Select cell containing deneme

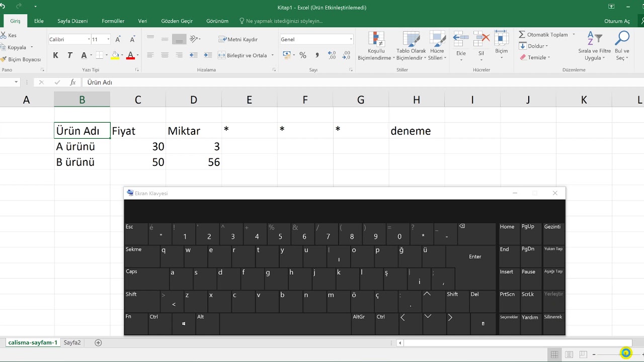(417, 131)
